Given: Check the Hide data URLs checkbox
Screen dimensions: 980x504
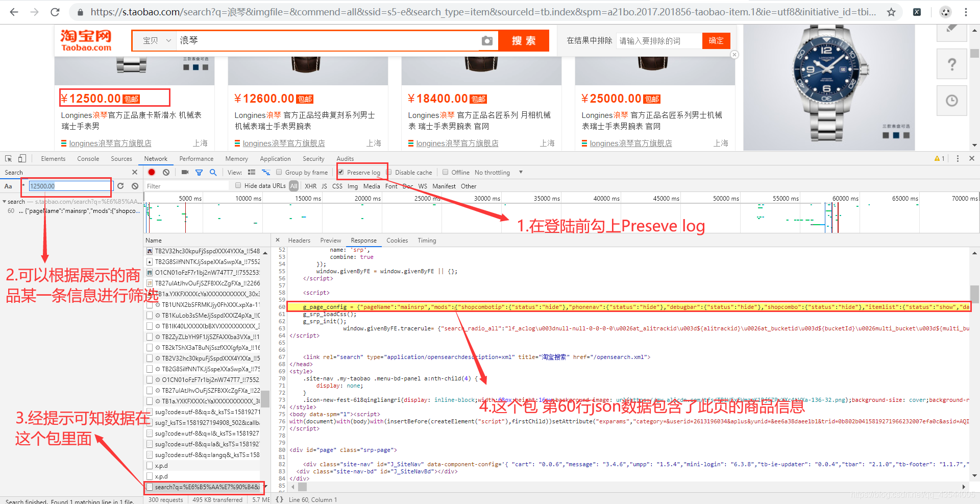Looking at the screenshot, I should 238,185.
